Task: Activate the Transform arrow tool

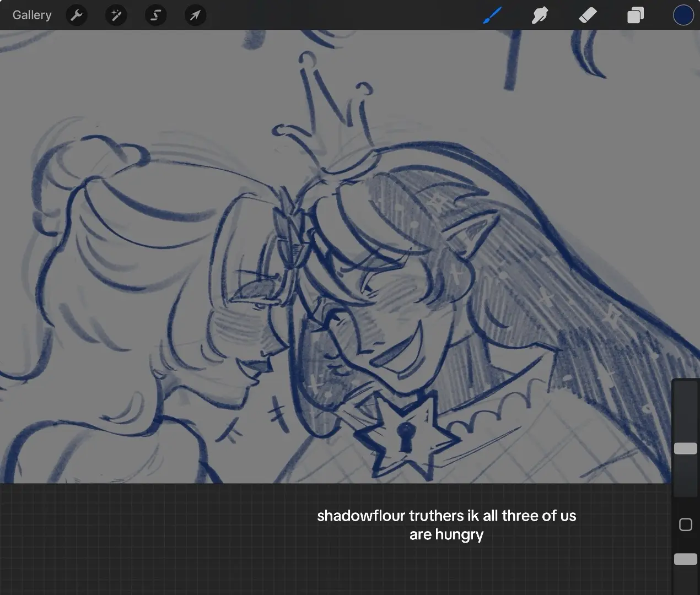Action: [x=196, y=15]
